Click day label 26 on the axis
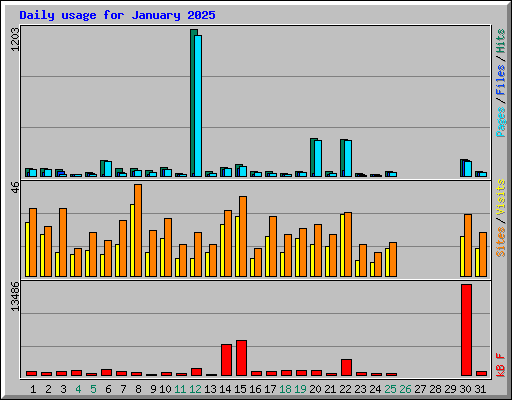The height and width of the screenshot is (400, 512). (405, 389)
